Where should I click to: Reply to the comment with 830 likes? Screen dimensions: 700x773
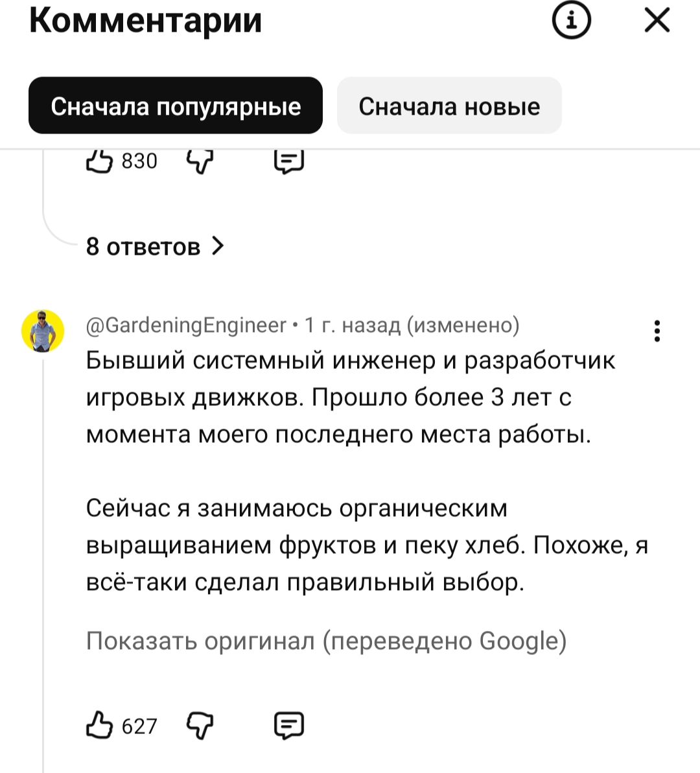click(289, 161)
